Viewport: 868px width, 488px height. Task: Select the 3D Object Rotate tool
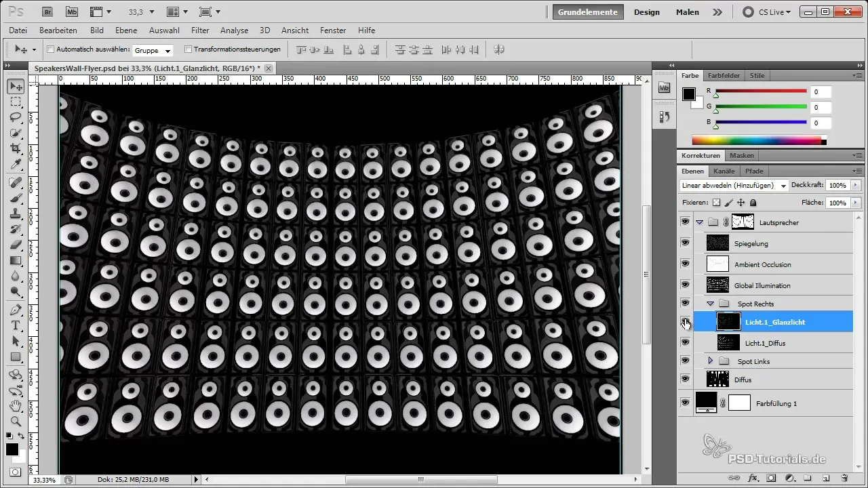15,375
